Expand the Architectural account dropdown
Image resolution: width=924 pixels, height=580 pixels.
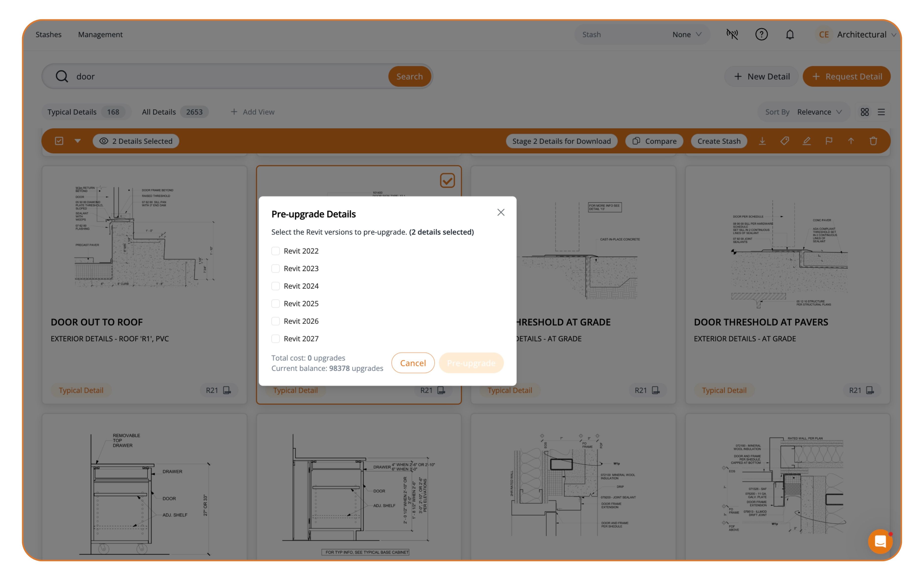(866, 35)
